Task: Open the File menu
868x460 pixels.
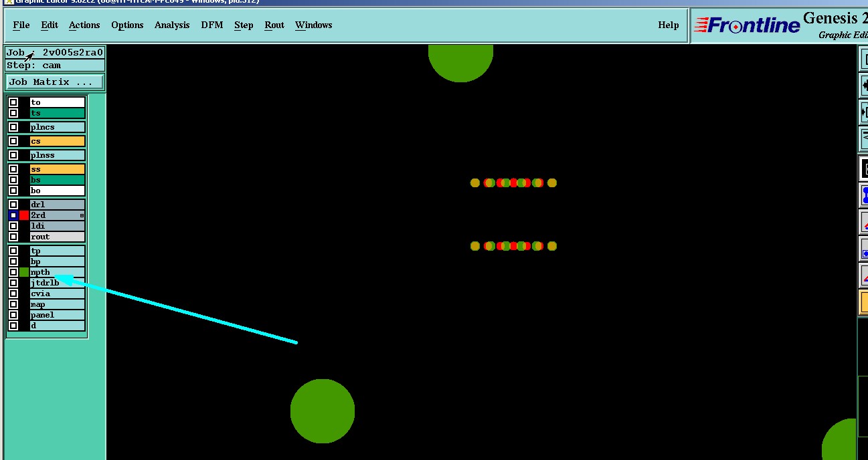Action: tap(21, 25)
